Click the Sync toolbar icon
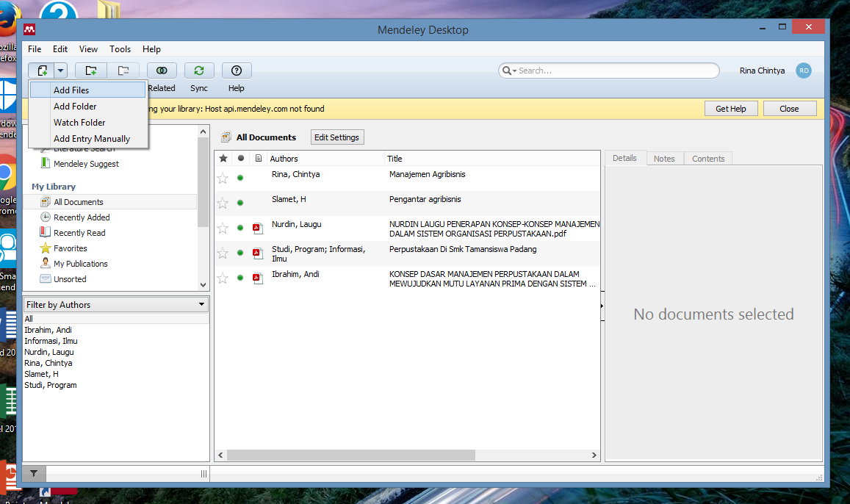850x504 pixels. 198,70
